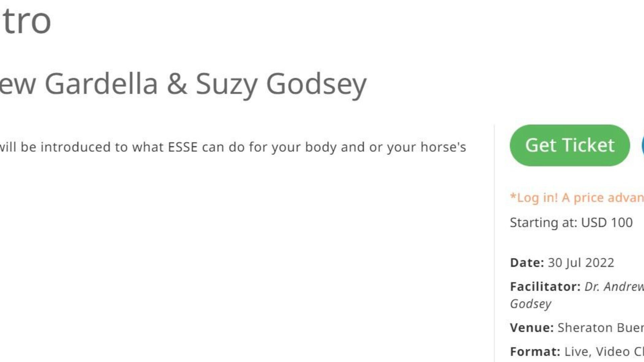
Task: Click the bold Venue label
Action: [x=532, y=327]
